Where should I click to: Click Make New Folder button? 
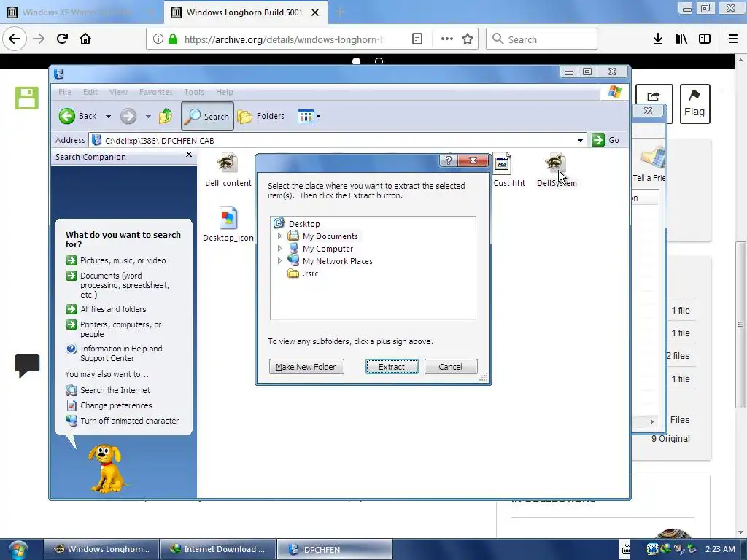tap(306, 367)
